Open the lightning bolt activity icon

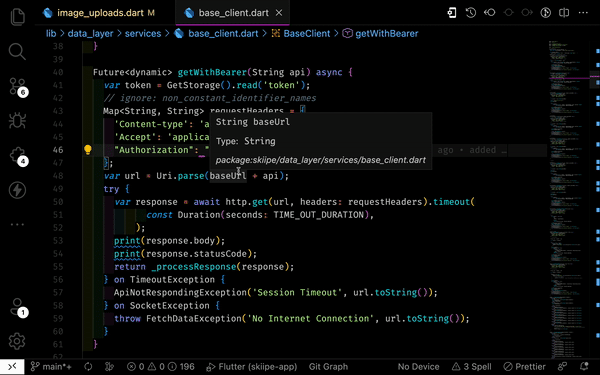pyautogui.click(x=17, y=190)
